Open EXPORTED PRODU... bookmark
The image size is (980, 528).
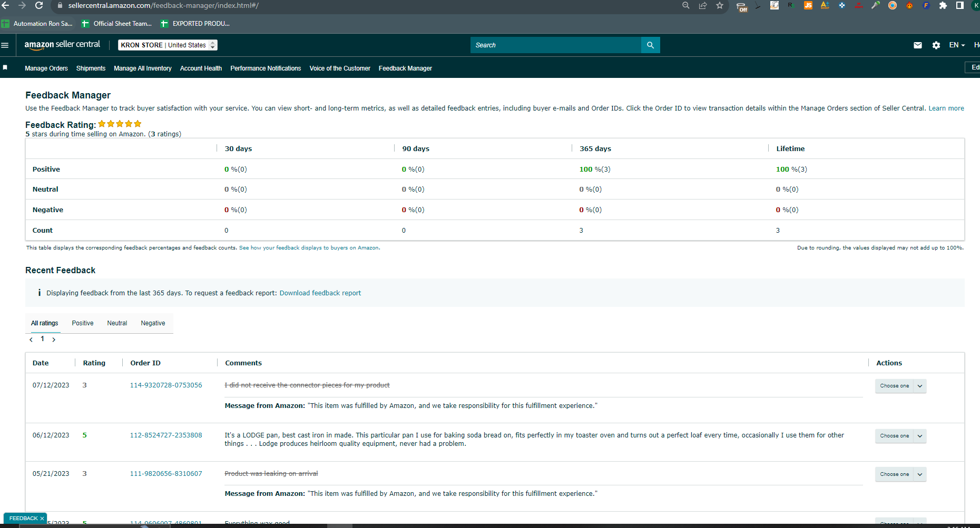[195, 24]
